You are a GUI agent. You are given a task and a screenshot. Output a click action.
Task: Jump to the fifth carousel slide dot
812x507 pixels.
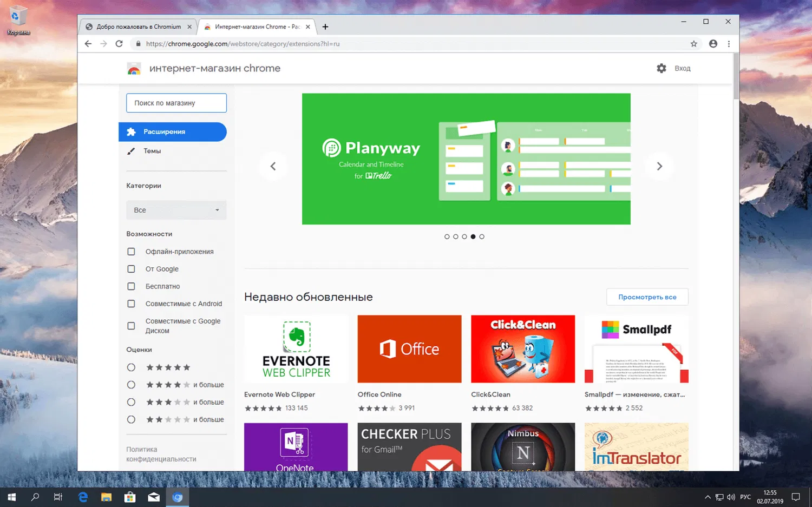482,236
